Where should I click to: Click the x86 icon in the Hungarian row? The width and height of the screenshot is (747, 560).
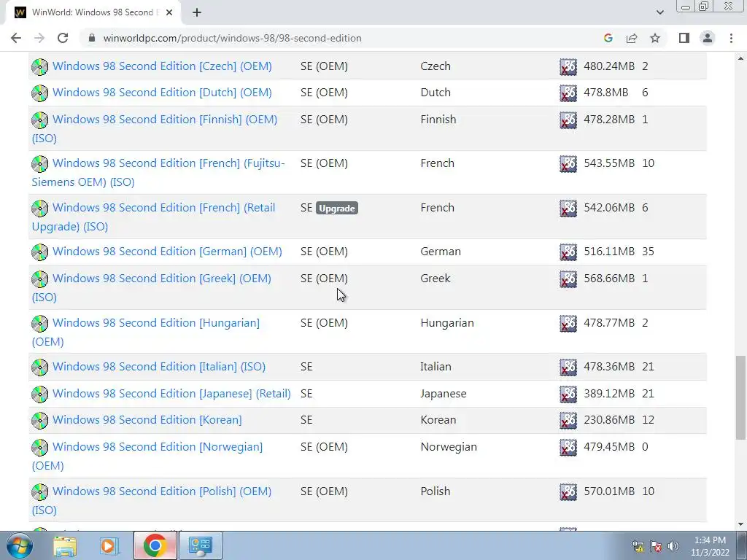pos(568,323)
